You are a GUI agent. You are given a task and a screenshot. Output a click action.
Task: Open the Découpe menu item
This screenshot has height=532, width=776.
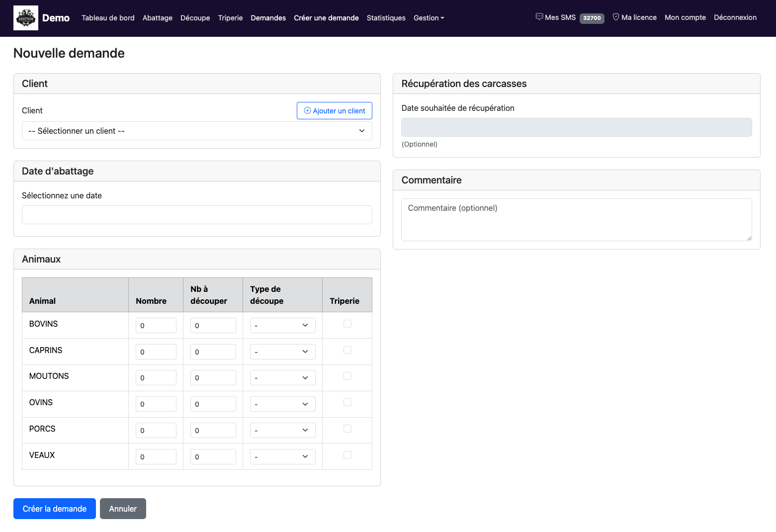[195, 18]
